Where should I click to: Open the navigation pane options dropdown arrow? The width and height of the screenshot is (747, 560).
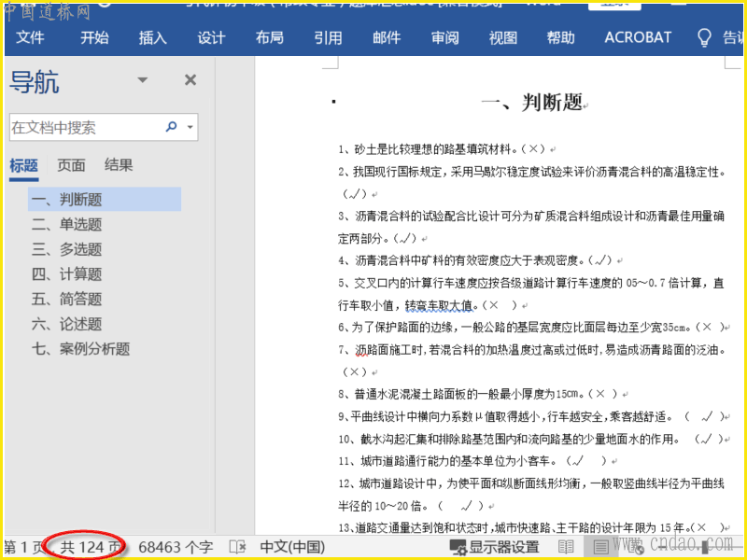(143, 80)
